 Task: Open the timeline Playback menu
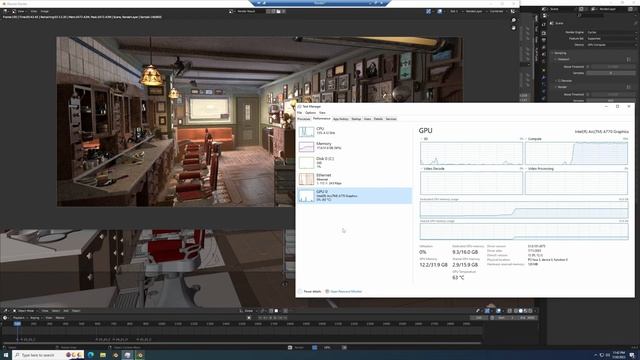[18, 318]
